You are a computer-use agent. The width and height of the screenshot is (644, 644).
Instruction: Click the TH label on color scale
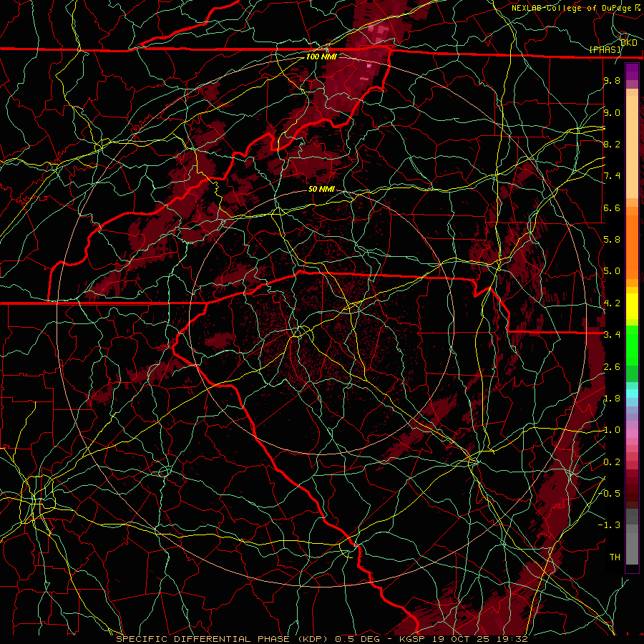tap(615, 557)
